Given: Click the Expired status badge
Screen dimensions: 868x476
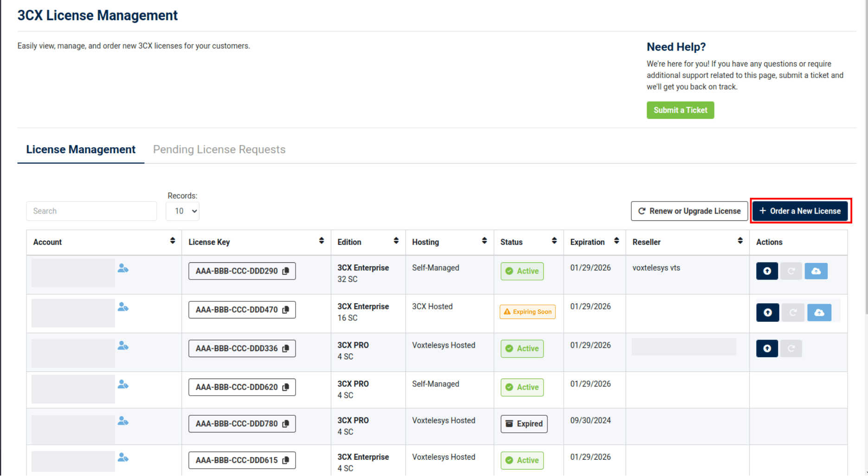Looking at the screenshot, I should (x=524, y=424).
